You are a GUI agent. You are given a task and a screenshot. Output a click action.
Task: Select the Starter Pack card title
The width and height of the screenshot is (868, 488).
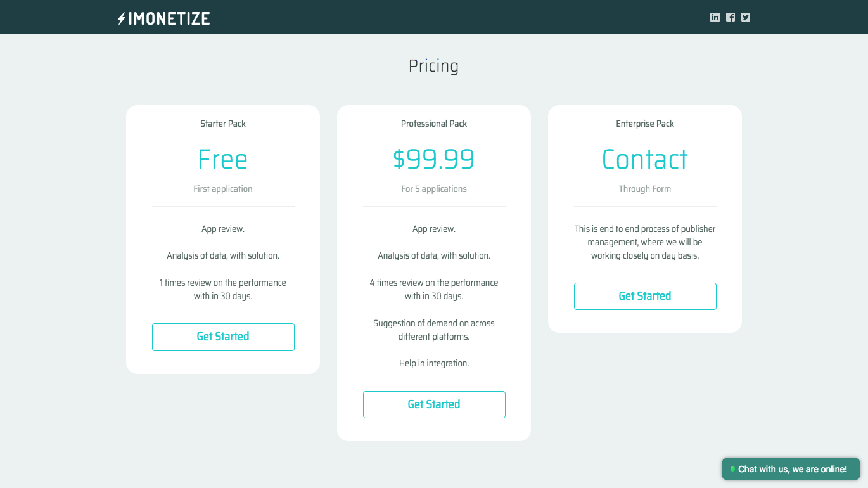[223, 124]
